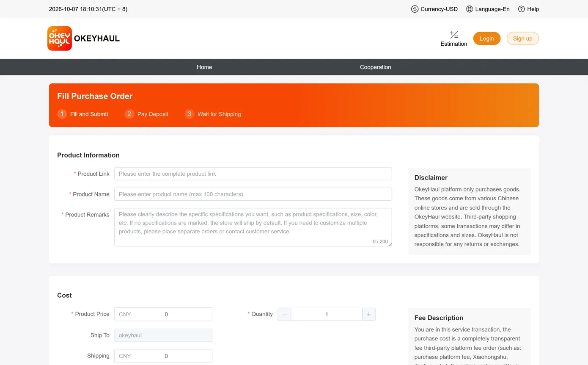Image resolution: width=588 pixels, height=365 pixels.
Task: Open the Estimation calculator icon
Action: coord(454,35)
